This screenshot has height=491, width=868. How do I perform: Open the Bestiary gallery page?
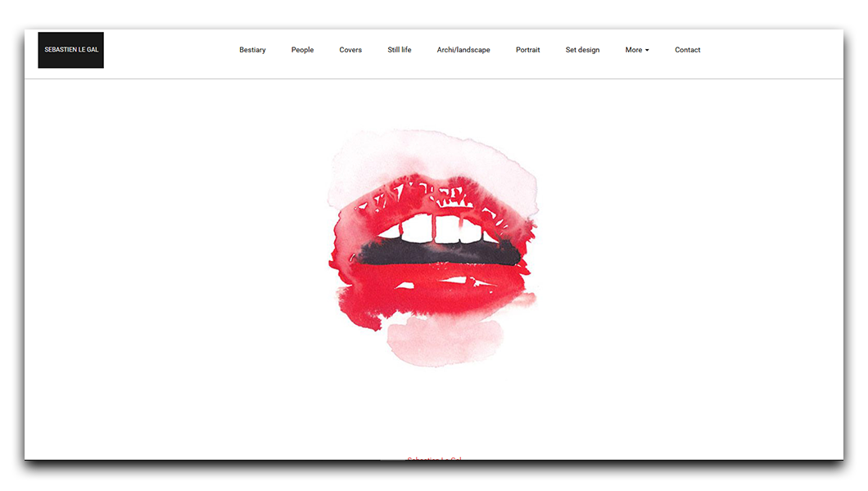[x=252, y=50]
